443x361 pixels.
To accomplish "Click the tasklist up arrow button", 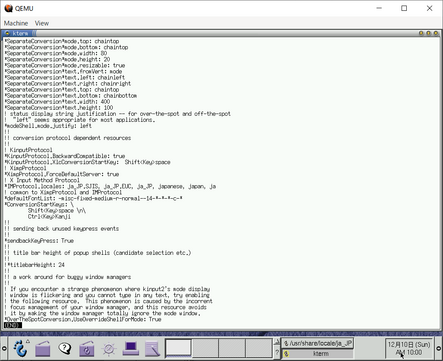I will click(x=277, y=342).
